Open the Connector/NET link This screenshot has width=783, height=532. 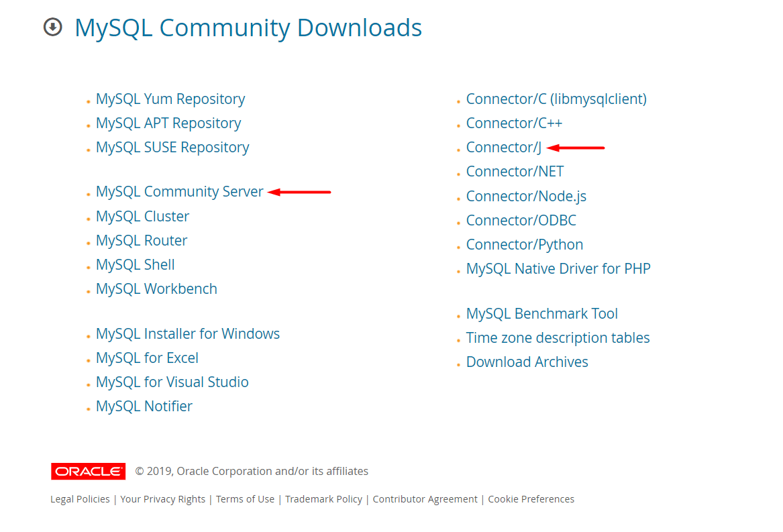[515, 171]
